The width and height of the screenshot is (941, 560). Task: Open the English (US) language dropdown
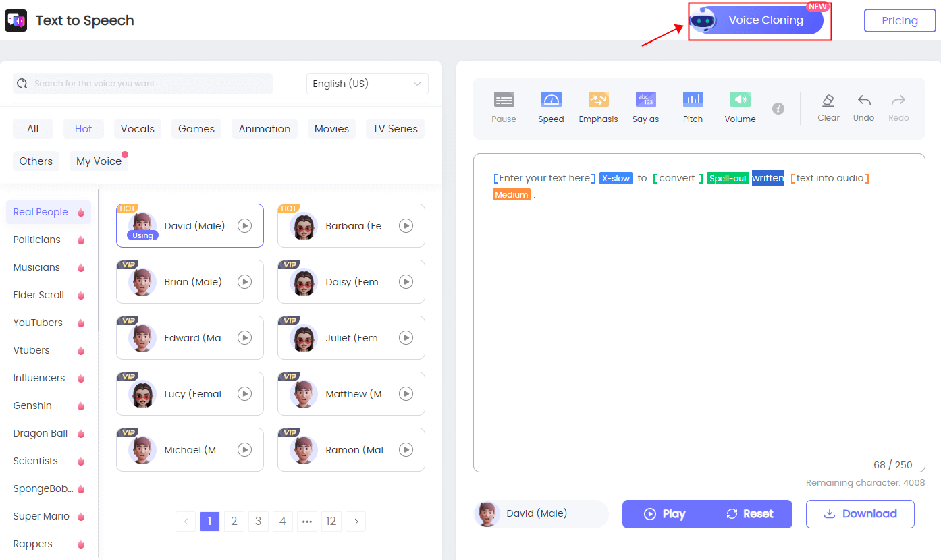[367, 83]
